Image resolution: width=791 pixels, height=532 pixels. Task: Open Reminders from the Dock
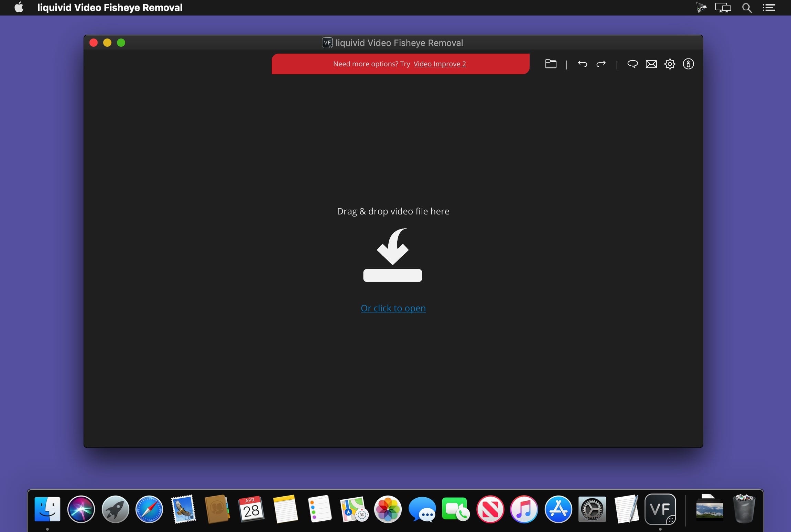point(319,509)
